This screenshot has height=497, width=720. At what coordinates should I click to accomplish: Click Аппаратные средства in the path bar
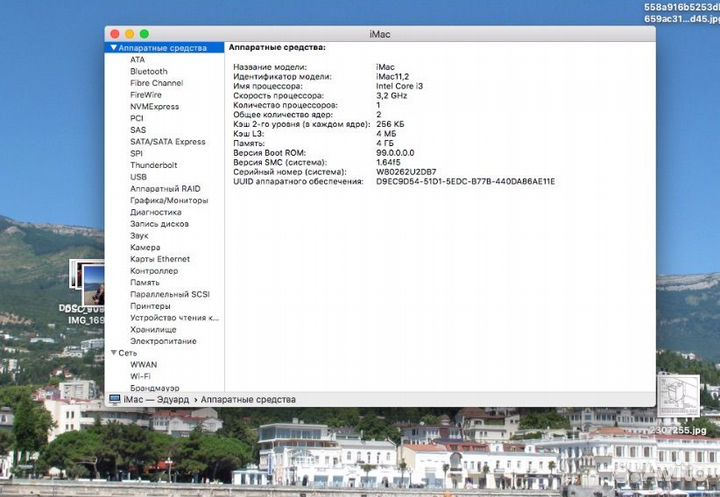click(248, 400)
